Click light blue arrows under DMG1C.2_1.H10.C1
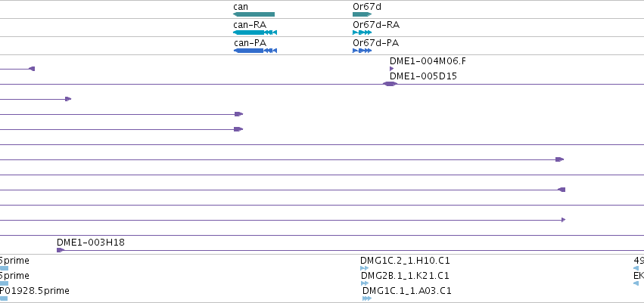Viewport: 644px width, 303px height. (364, 268)
